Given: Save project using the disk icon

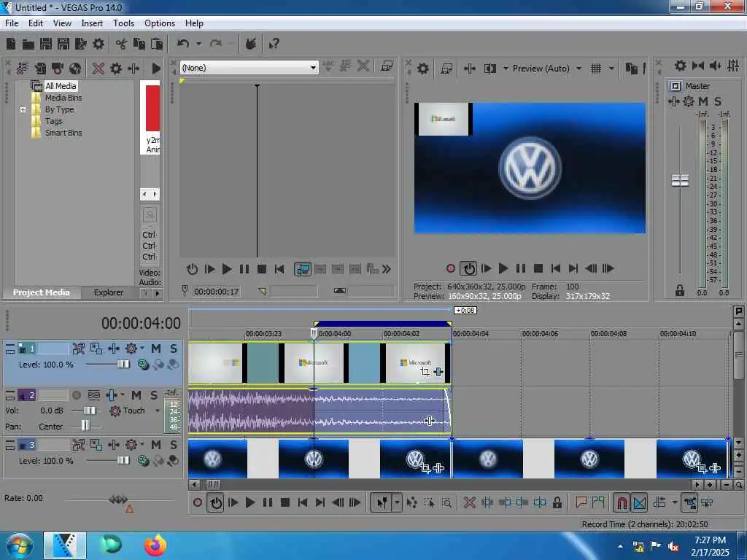Looking at the screenshot, I should (x=46, y=44).
